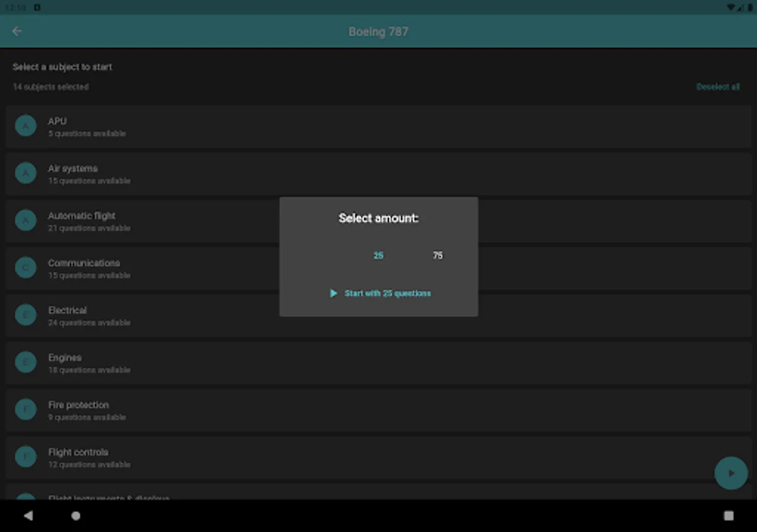Tap the Android back navigation triangle
757x532 pixels.
[x=28, y=515]
